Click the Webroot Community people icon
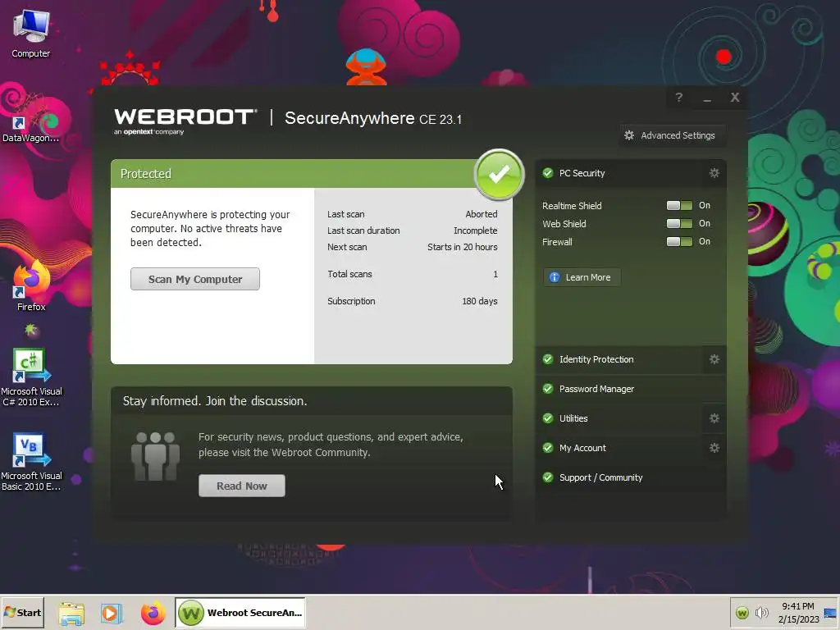Screen dimensions: 840x630 click(155, 456)
